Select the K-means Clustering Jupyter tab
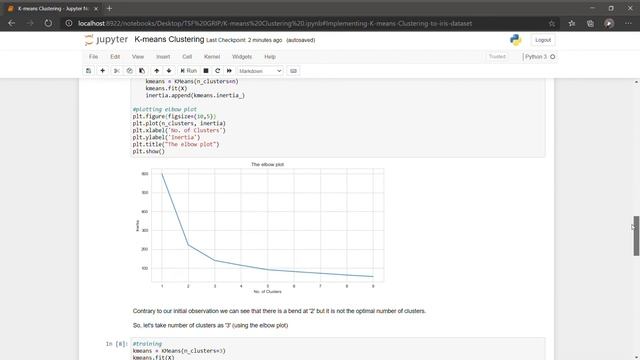Image resolution: width=640 pixels, height=360 pixels. tap(52, 9)
